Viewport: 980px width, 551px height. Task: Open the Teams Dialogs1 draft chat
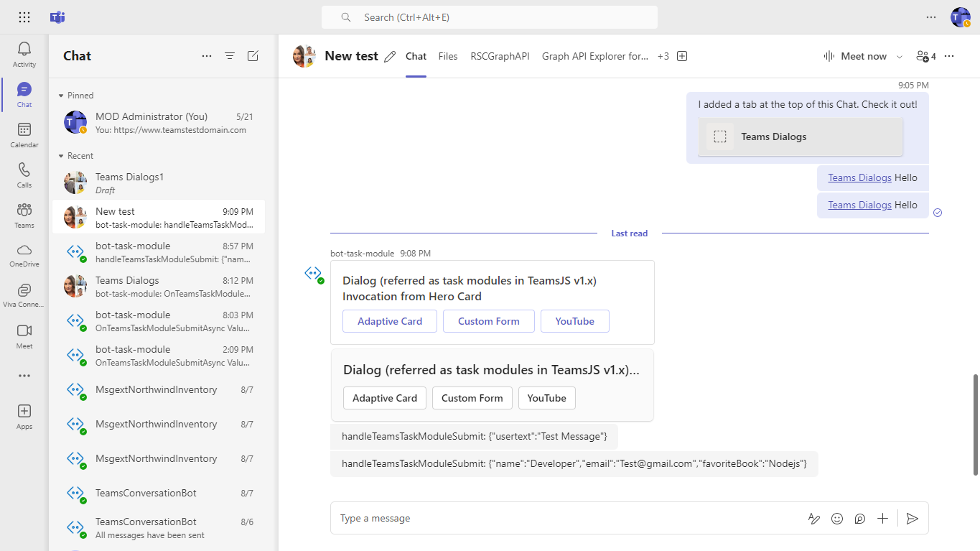(159, 183)
